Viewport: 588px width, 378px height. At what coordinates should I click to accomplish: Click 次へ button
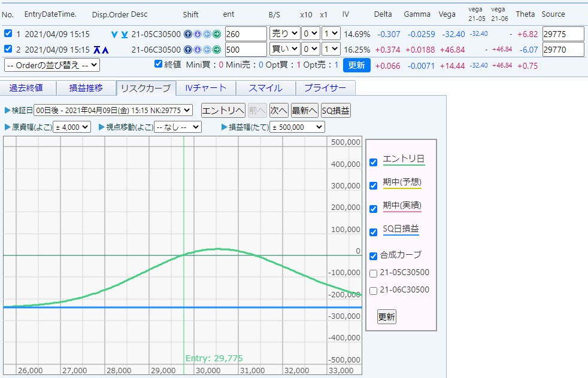coord(278,111)
